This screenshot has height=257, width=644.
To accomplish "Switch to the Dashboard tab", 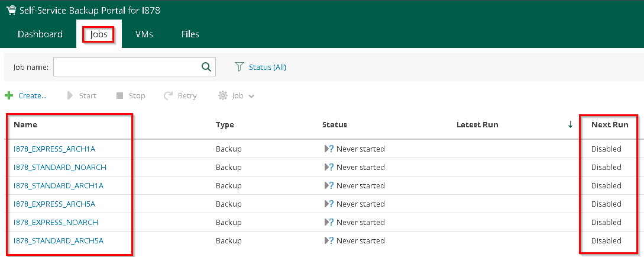I will 40,34.
